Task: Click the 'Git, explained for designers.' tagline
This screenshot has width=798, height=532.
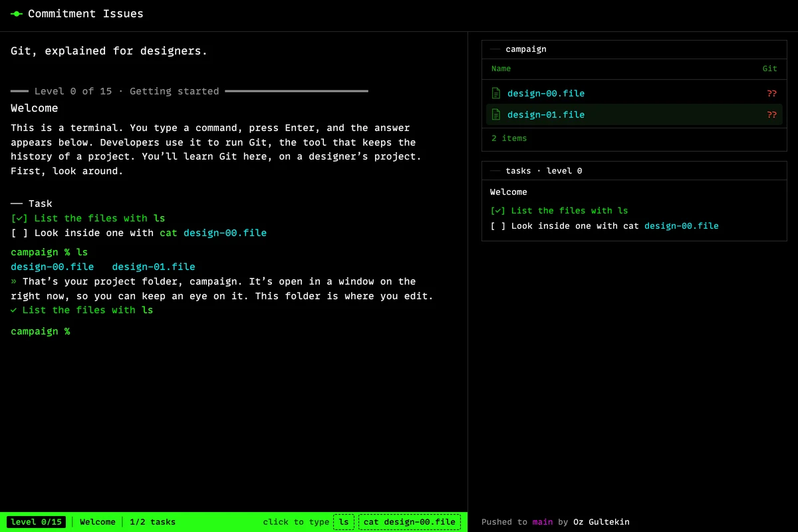Action: (109, 51)
